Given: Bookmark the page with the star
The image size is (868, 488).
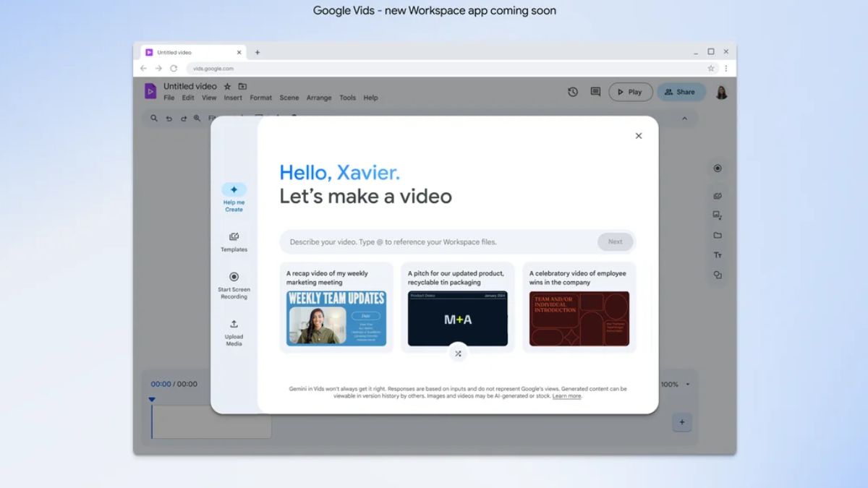Looking at the screenshot, I should [x=711, y=69].
